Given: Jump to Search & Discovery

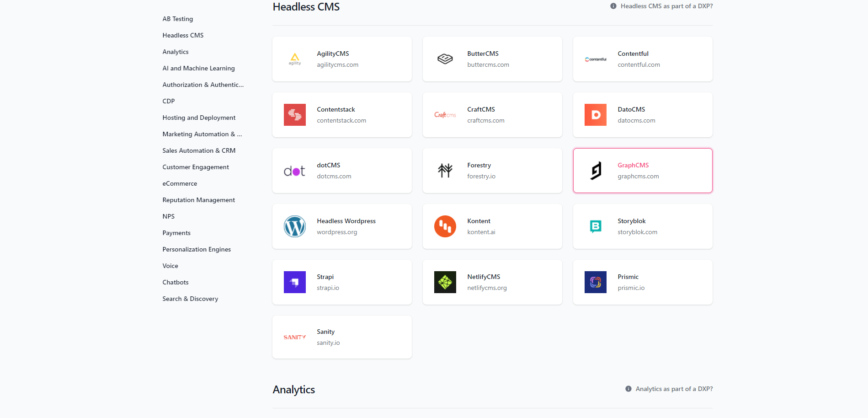Looking at the screenshot, I should pyautogui.click(x=190, y=299).
